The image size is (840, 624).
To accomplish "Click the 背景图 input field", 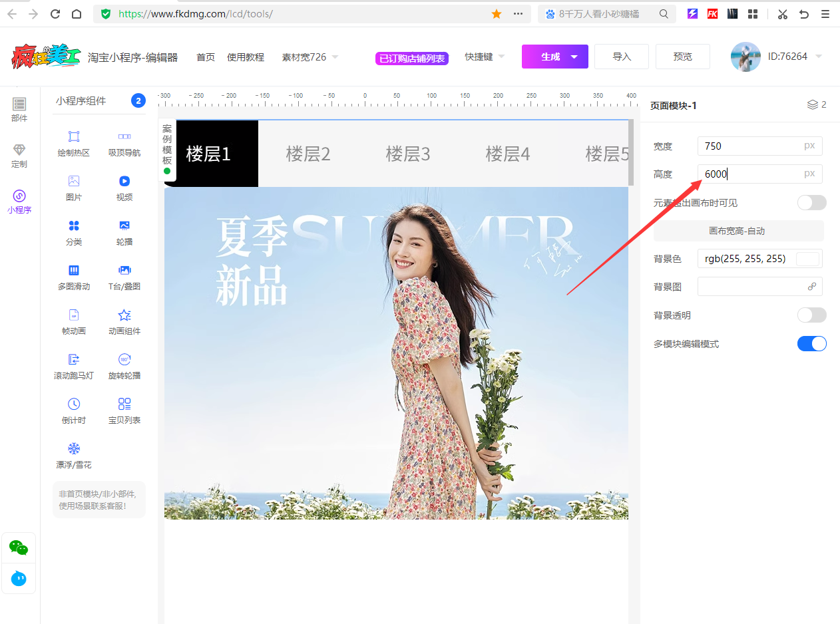I will coord(760,287).
